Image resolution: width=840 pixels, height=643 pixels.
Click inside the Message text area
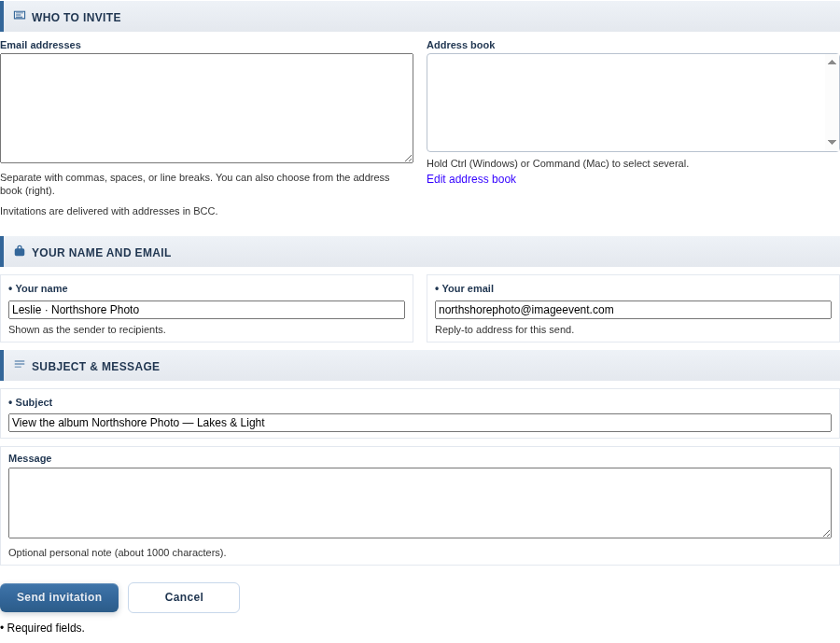pyautogui.click(x=420, y=503)
